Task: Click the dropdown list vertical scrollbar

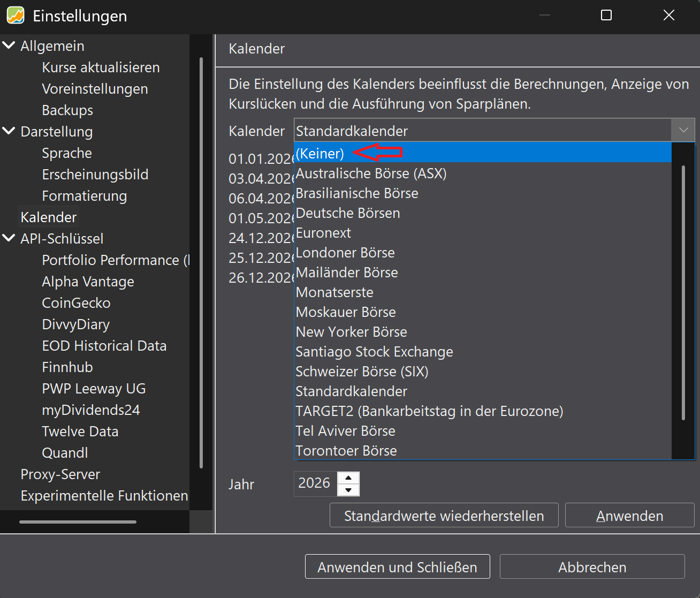Action: (x=683, y=292)
